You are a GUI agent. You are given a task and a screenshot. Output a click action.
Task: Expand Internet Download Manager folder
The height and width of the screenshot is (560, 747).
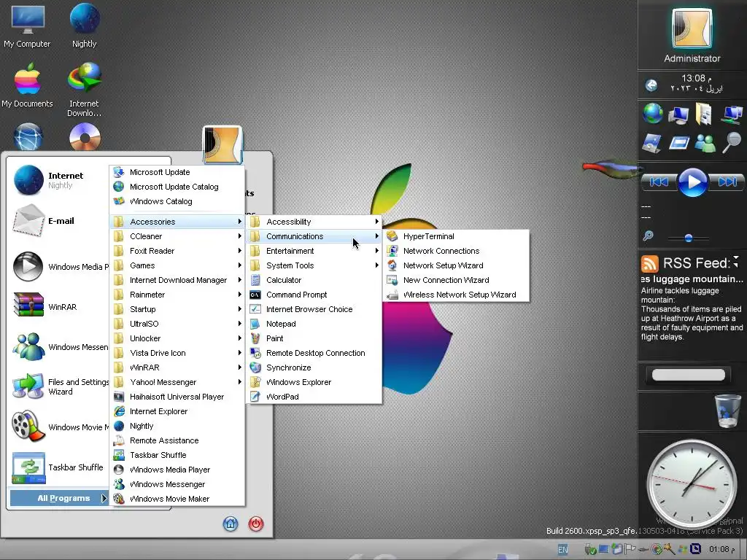tap(177, 280)
